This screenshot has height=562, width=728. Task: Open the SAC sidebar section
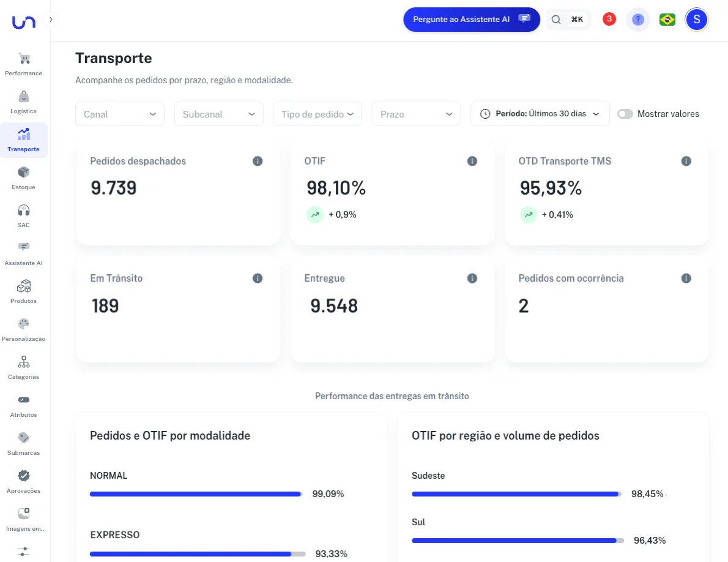24,216
